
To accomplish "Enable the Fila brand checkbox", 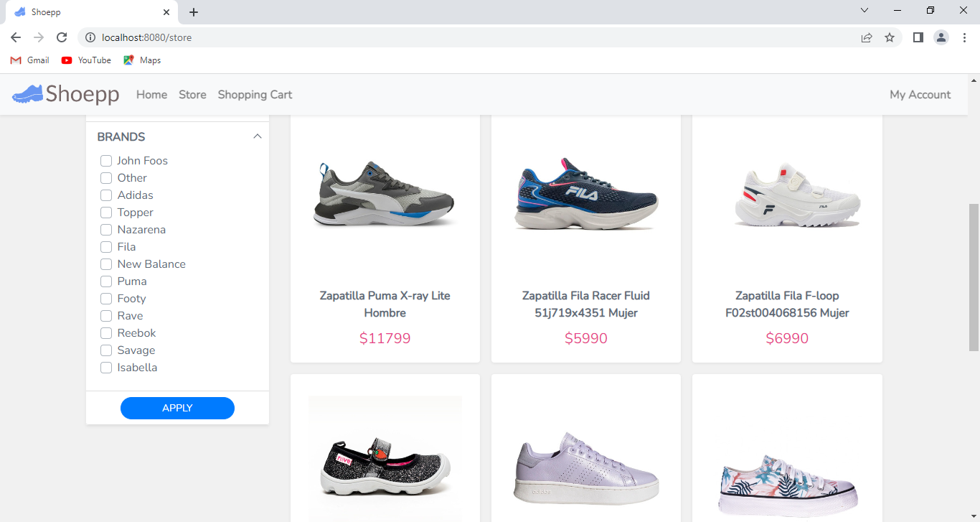I will 105,247.
